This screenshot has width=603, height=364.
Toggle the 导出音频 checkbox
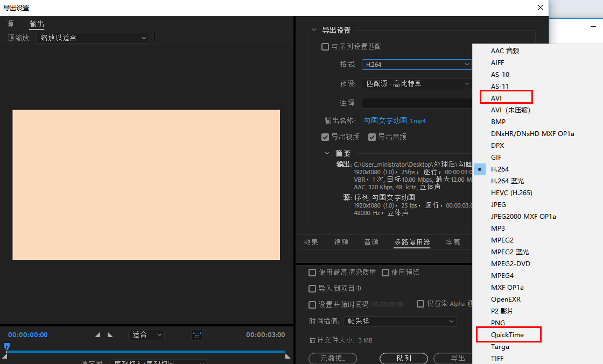coord(372,137)
